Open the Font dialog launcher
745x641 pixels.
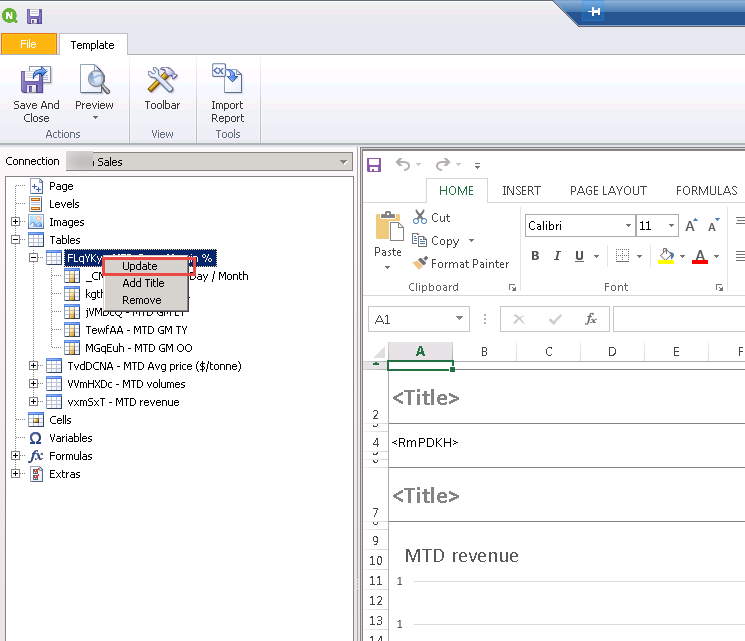tap(719, 287)
